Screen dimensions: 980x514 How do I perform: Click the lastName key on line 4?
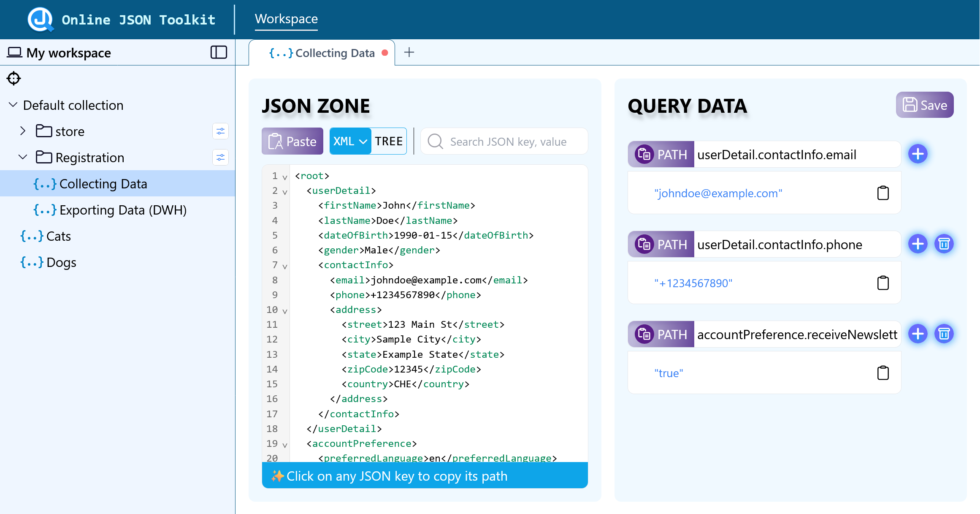point(347,220)
